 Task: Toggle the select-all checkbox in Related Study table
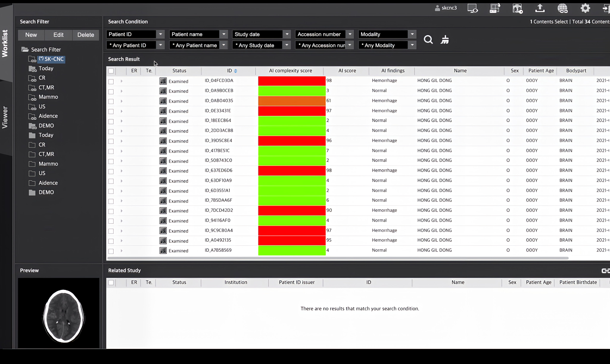click(111, 283)
